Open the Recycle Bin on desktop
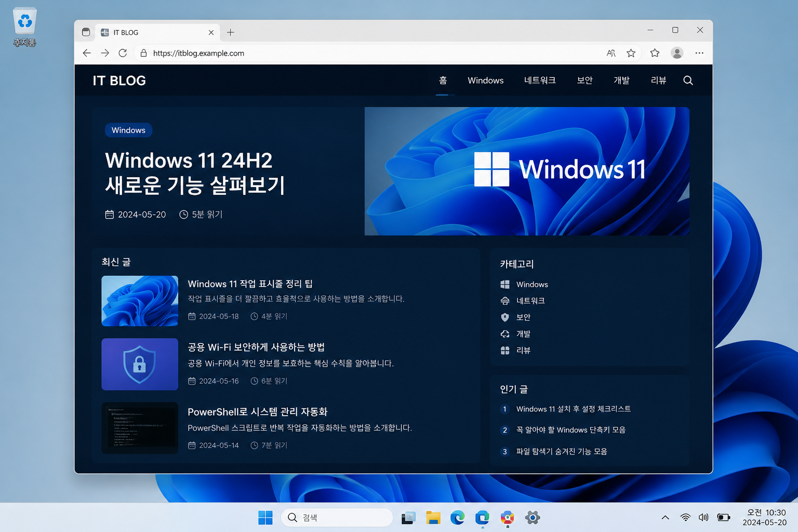This screenshot has width=798, height=532. point(24,27)
